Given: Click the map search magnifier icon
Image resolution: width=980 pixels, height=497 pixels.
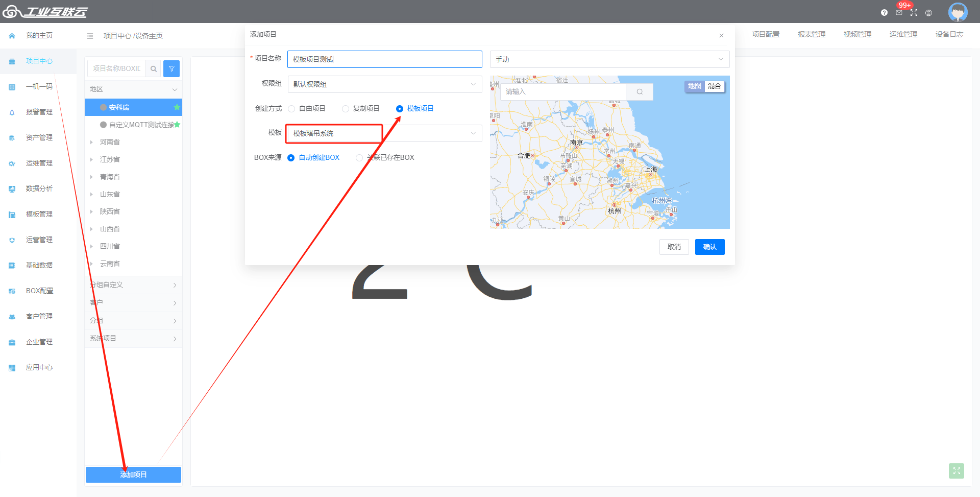Looking at the screenshot, I should click(x=640, y=92).
